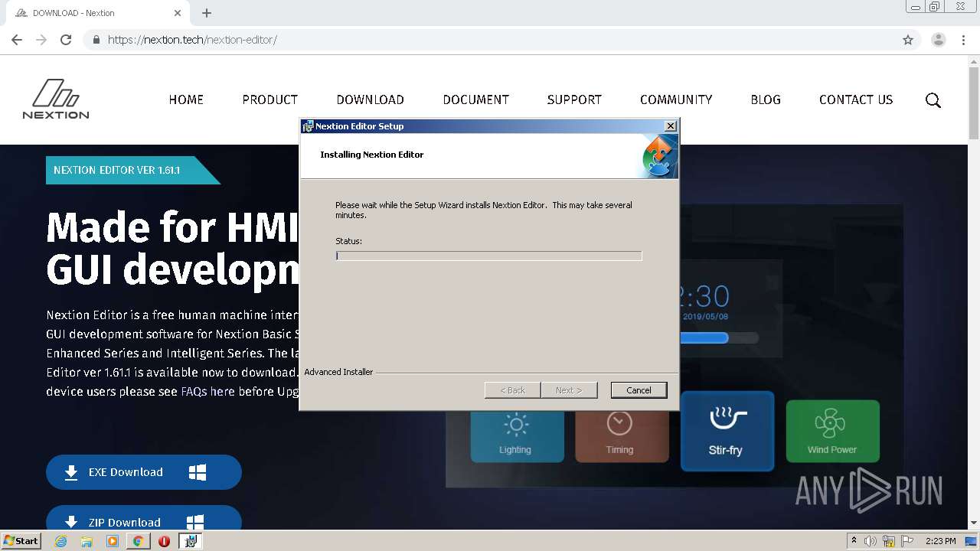Close the DOWNLOAD - Nextion tab
The image size is (980, 551).
pos(178,13)
